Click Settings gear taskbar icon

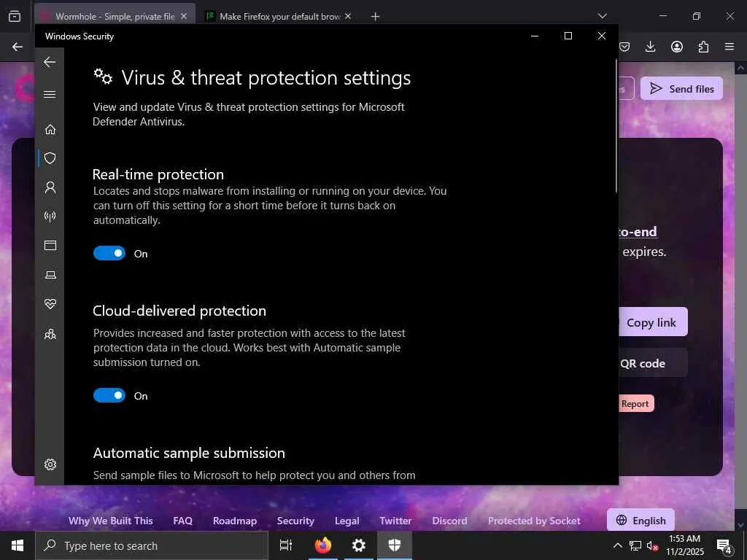click(358, 545)
